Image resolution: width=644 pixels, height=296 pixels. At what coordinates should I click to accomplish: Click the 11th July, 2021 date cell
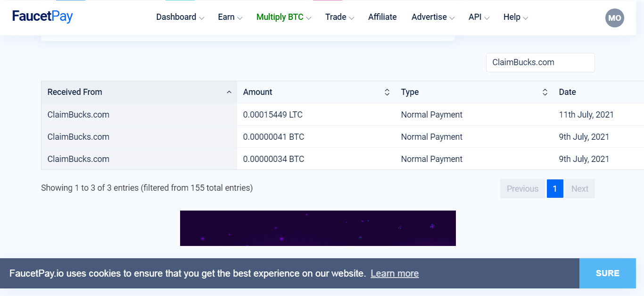tap(598, 115)
